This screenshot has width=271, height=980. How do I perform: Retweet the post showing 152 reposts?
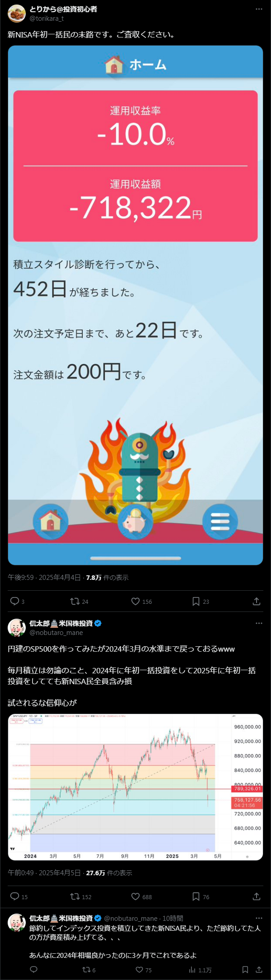[x=75, y=896]
